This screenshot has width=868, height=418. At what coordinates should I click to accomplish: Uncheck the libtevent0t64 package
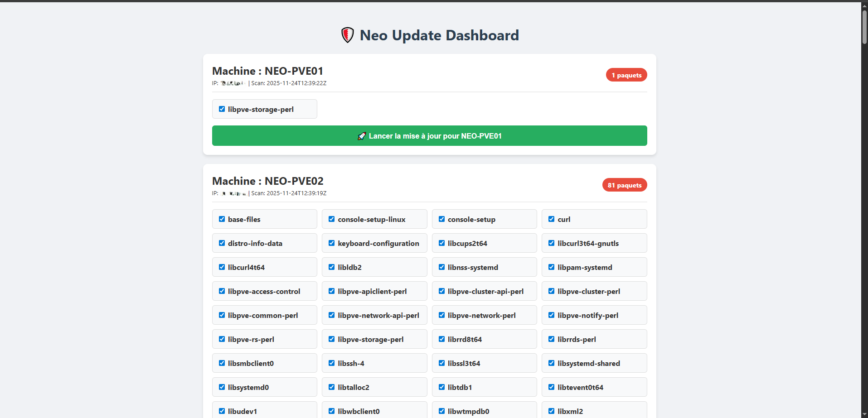tap(552, 387)
